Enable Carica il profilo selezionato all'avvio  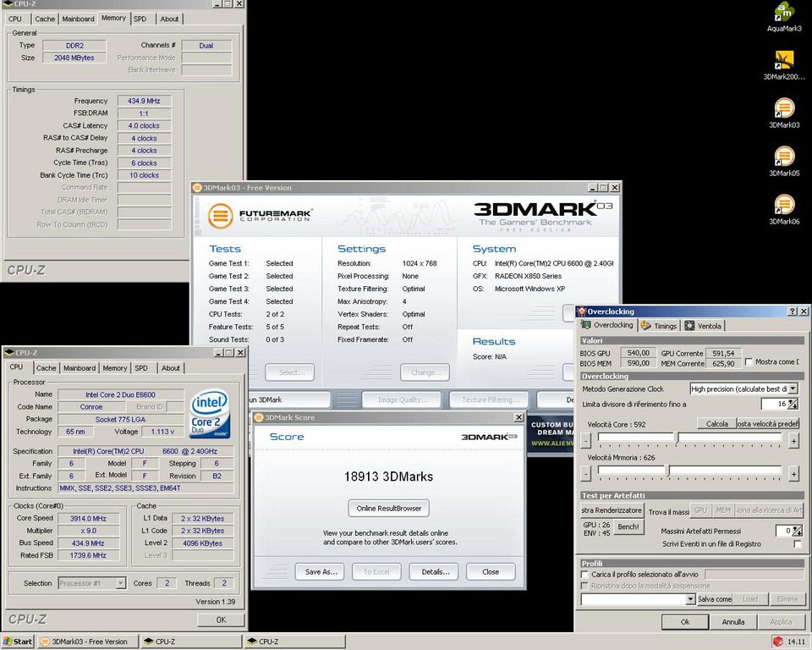click(x=584, y=575)
